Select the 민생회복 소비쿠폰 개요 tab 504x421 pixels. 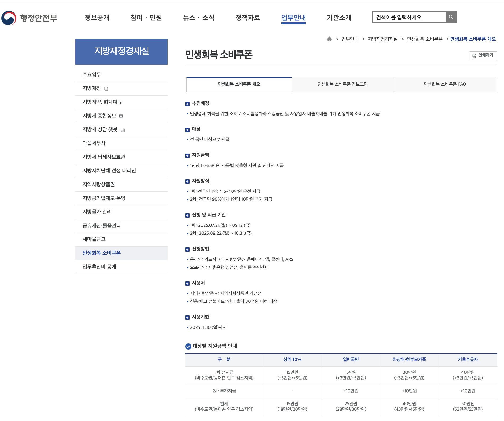pyautogui.click(x=239, y=84)
